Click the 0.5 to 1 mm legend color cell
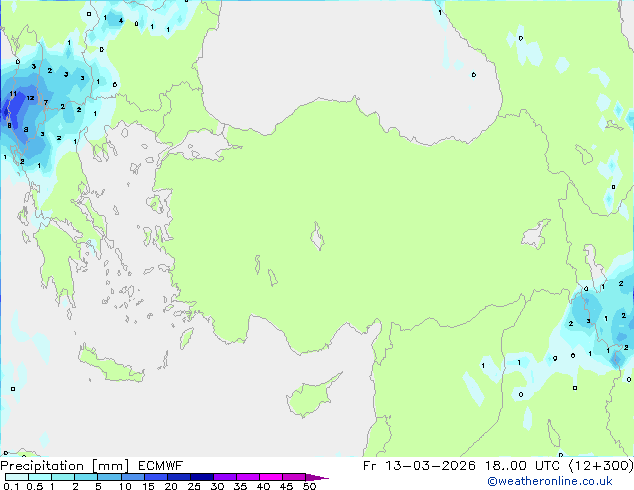The height and width of the screenshot is (490, 634). point(40,477)
